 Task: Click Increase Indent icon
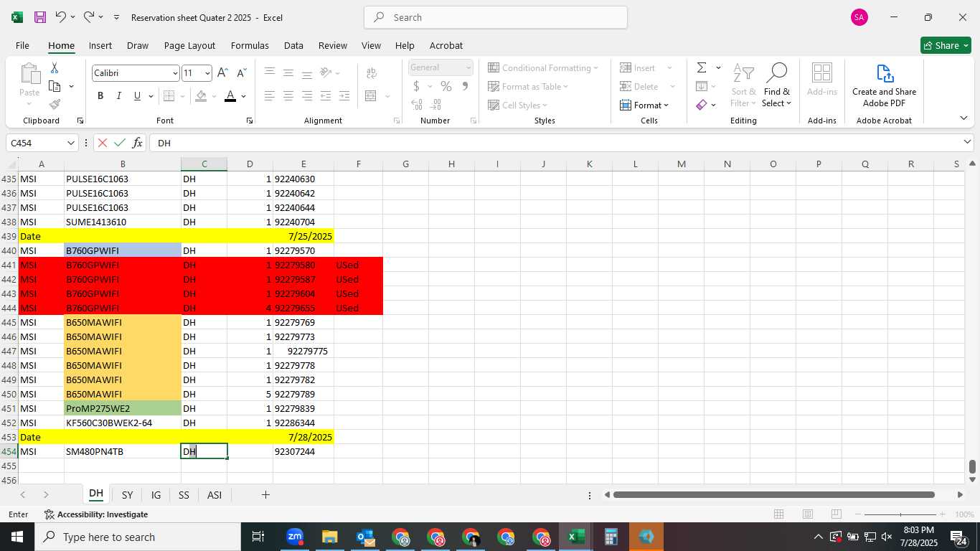point(344,96)
